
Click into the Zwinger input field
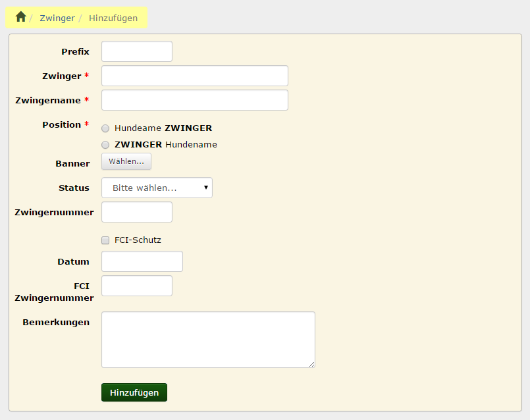point(195,76)
